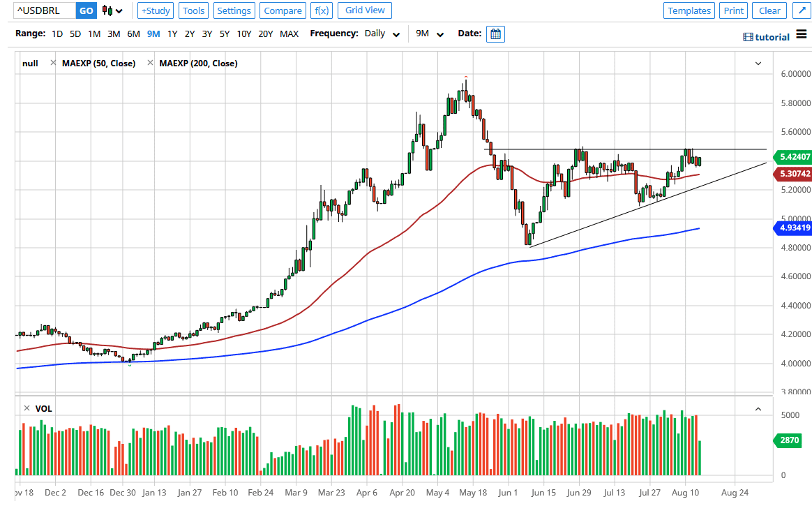
Task: Select the MAX range option
Action: coord(289,34)
